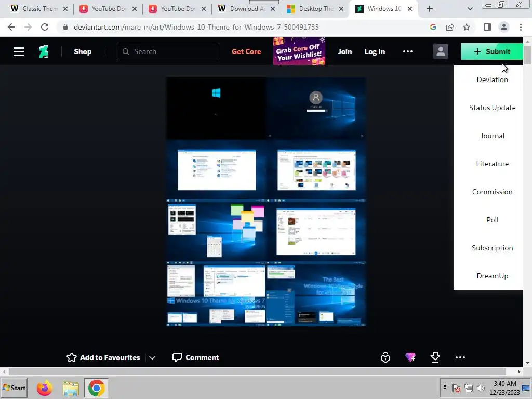Click the volume speaker tray icon
The width and height of the screenshot is (532, 399).
tap(481, 388)
